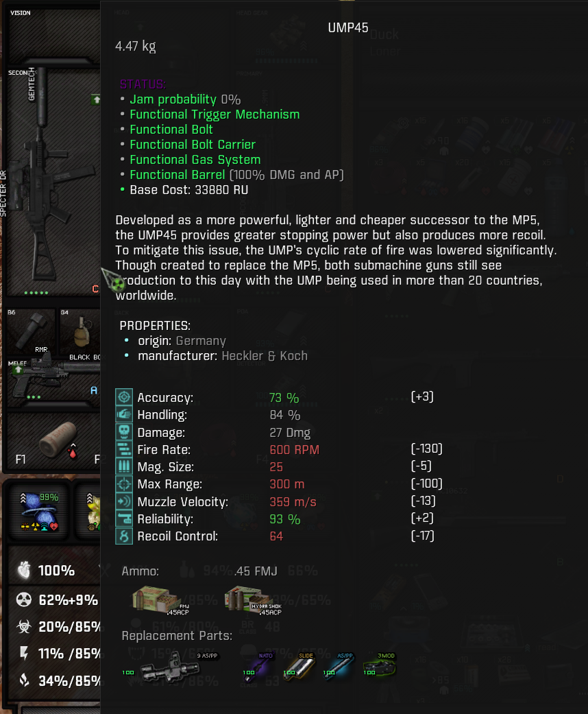Image resolution: width=588 pixels, height=714 pixels.
Task: Click the Reliability stat icon
Action: (x=124, y=519)
